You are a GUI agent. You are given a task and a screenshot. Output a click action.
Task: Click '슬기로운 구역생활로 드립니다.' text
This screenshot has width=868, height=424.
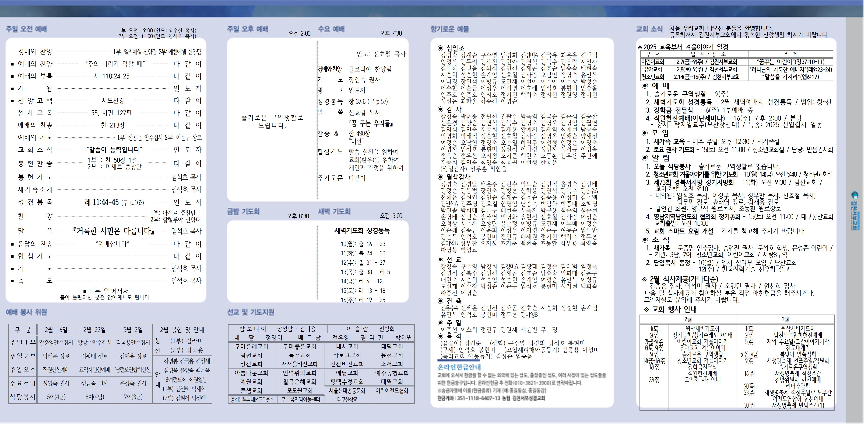coord(272,121)
